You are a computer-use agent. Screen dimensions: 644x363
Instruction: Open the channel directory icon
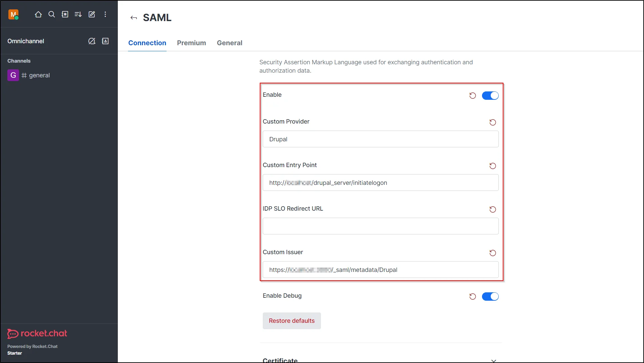point(65,14)
